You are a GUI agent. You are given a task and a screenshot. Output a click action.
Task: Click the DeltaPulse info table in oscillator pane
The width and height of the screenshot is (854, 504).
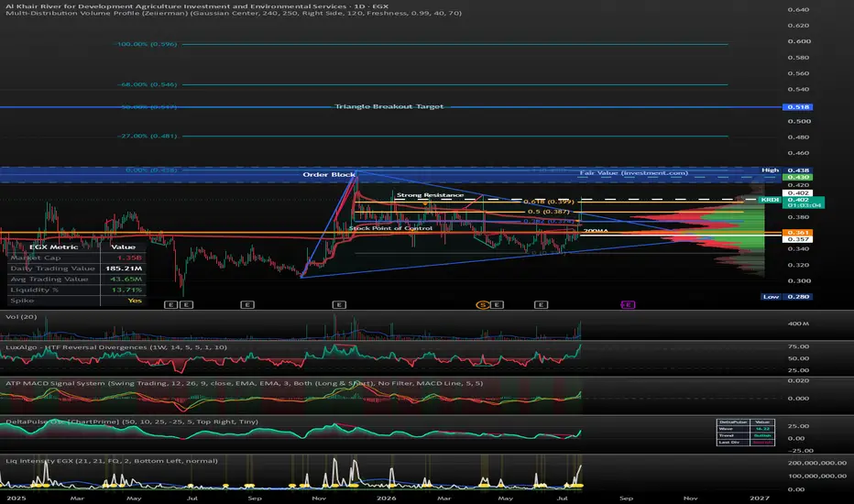[745, 433]
